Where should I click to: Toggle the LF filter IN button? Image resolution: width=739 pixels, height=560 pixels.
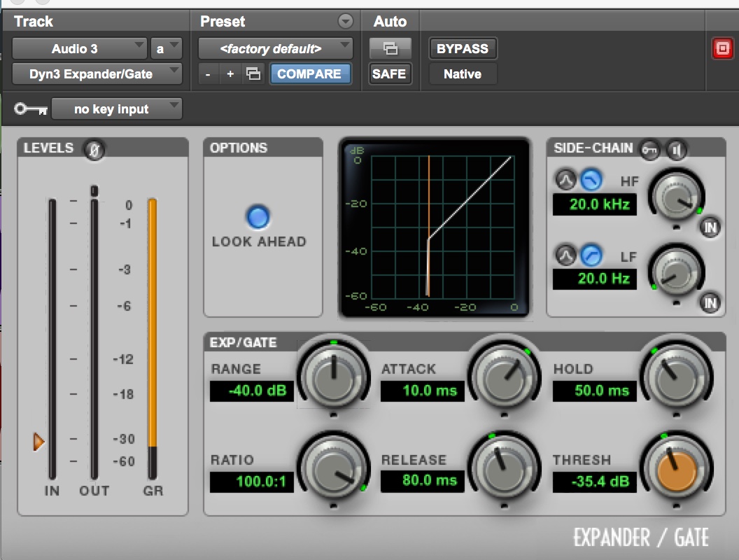[x=710, y=302]
